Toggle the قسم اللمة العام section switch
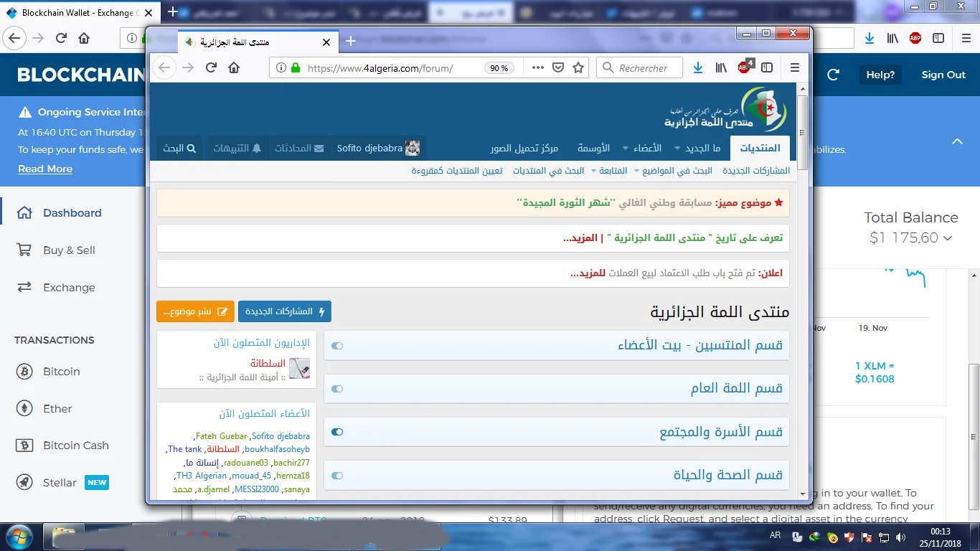This screenshot has width=980, height=551. [337, 389]
